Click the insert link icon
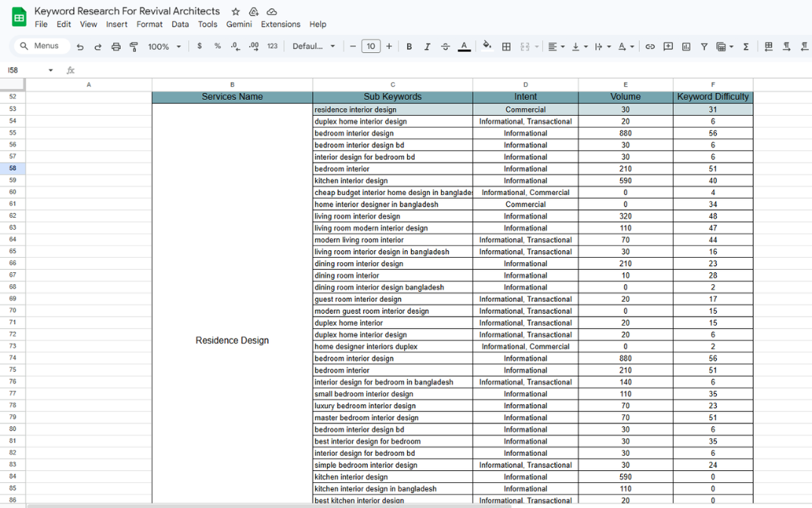Image resolution: width=812 pixels, height=508 pixels. pos(650,47)
